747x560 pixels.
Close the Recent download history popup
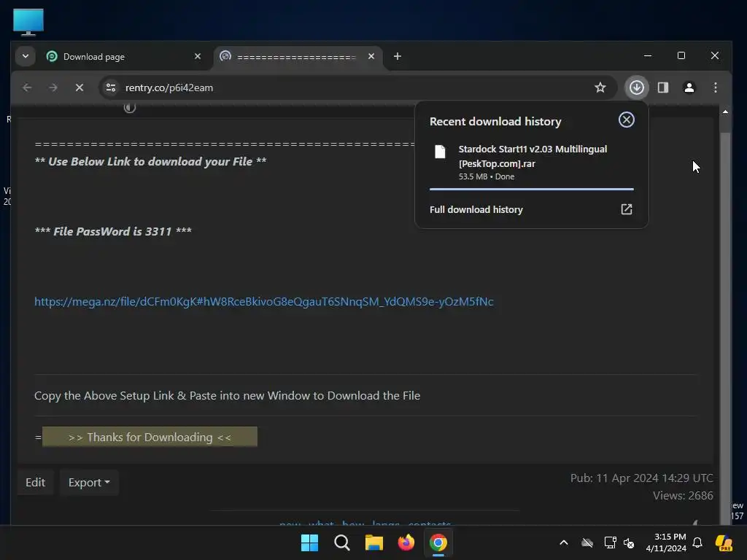tap(627, 120)
